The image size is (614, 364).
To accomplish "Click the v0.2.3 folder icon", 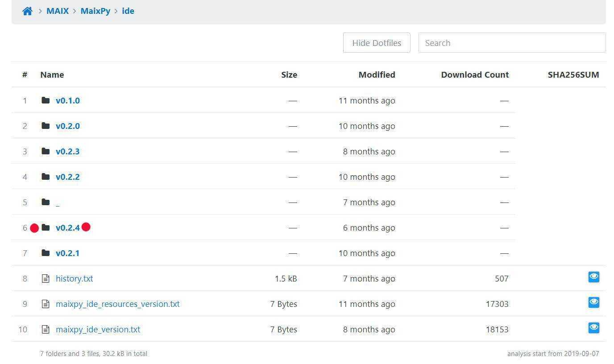I will (x=46, y=151).
